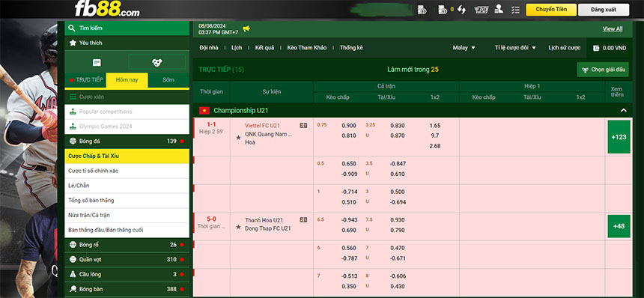Open scoreboard icon for Thanh Hoa U21 match
Screen dimensions: 644x298
(x=303, y=220)
